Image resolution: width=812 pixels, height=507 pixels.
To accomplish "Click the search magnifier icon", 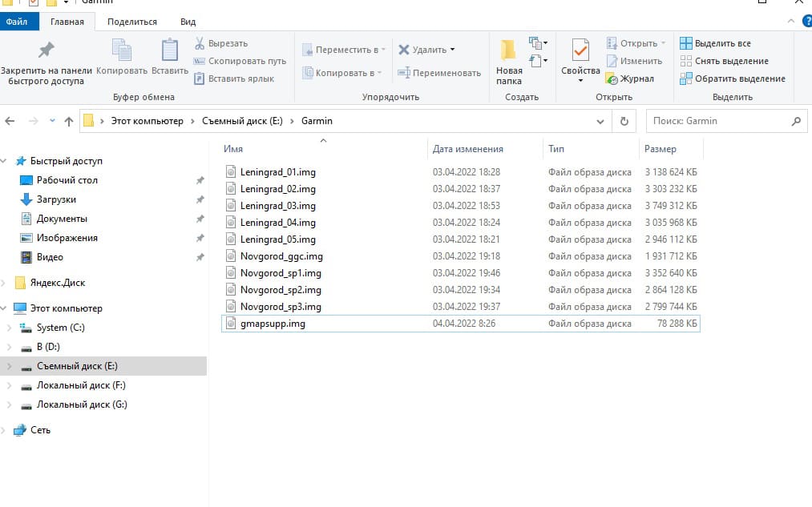I will click(796, 121).
